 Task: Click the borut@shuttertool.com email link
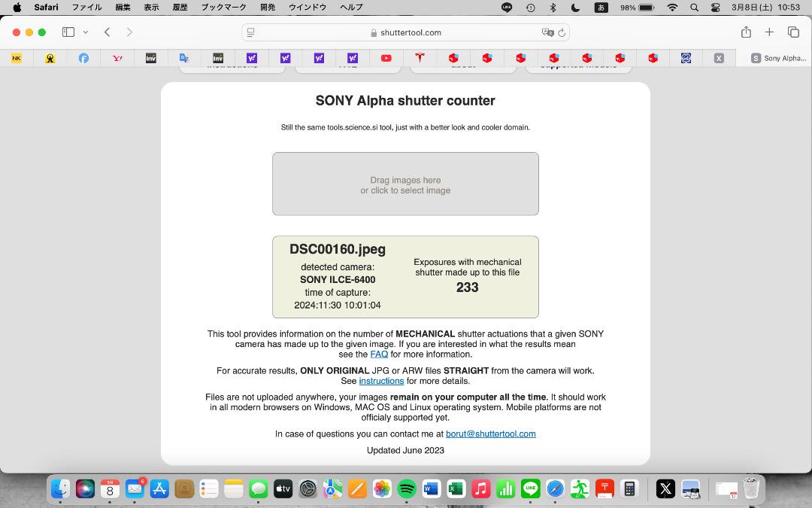[x=490, y=434]
